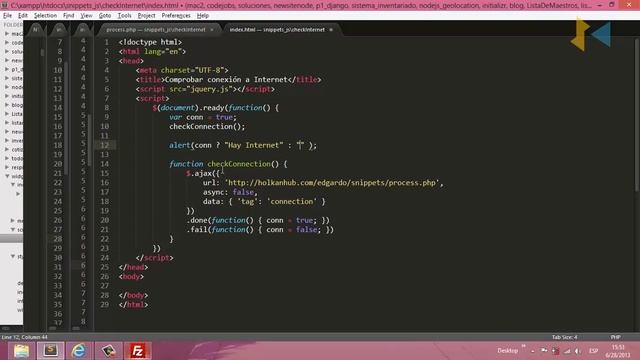Select the highlighted file row in sidebar
This screenshot has height=360, width=640.
11,239
